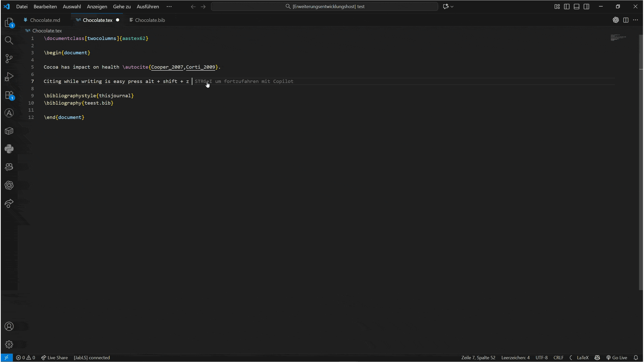Screen dimensions: 644x362
Task: Open the overflow menu dots in menu bar
Action: click(169, 7)
